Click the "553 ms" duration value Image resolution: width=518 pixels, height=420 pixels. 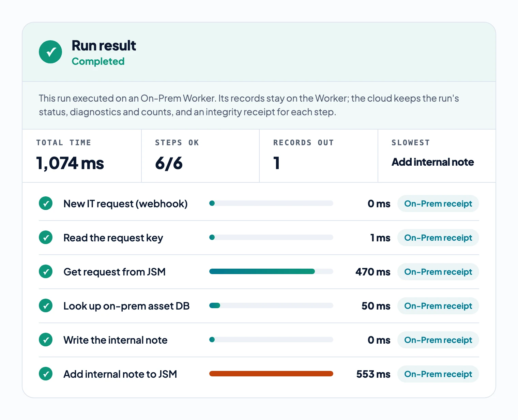pos(373,374)
